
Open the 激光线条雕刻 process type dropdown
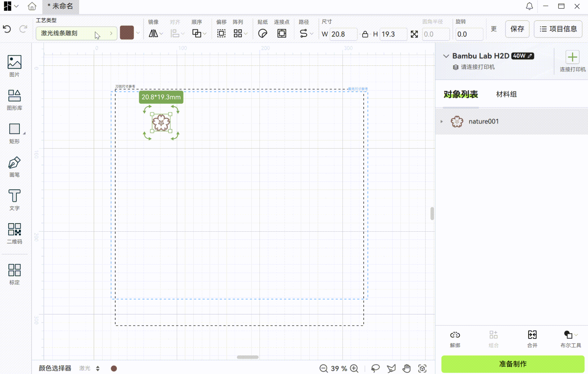pos(76,33)
